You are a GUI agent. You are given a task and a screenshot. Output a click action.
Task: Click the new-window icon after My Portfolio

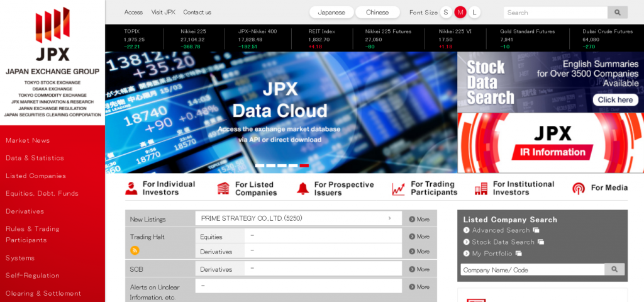519,254
